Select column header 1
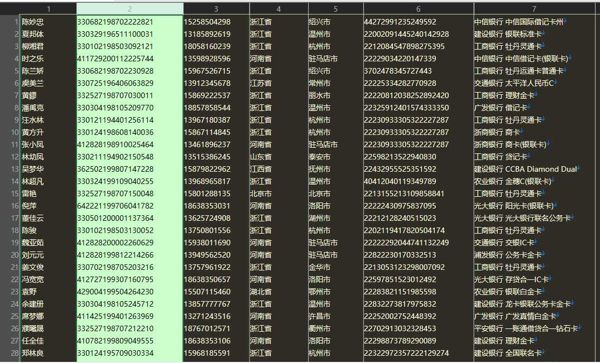 (x=48, y=9)
